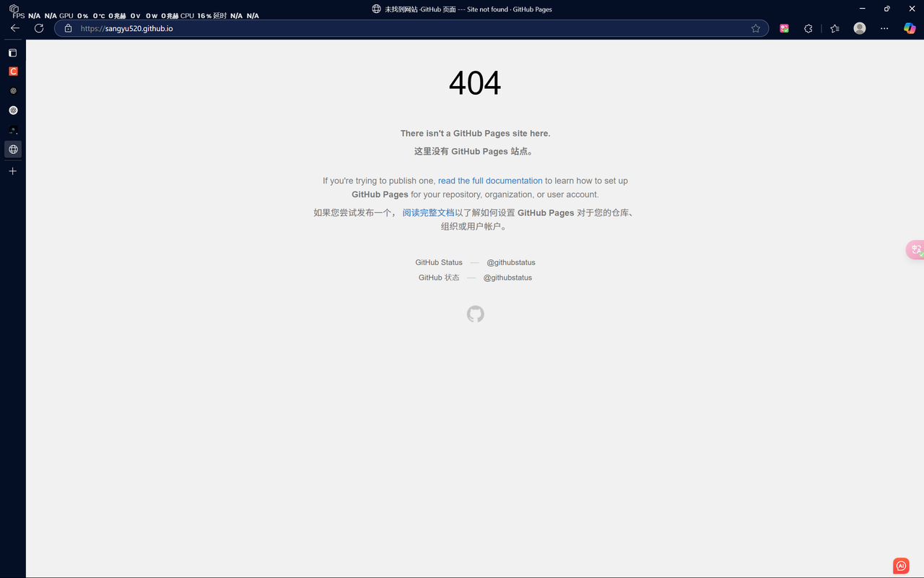Open the user profile avatar
The height and width of the screenshot is (578, 924).
(859, 28)
